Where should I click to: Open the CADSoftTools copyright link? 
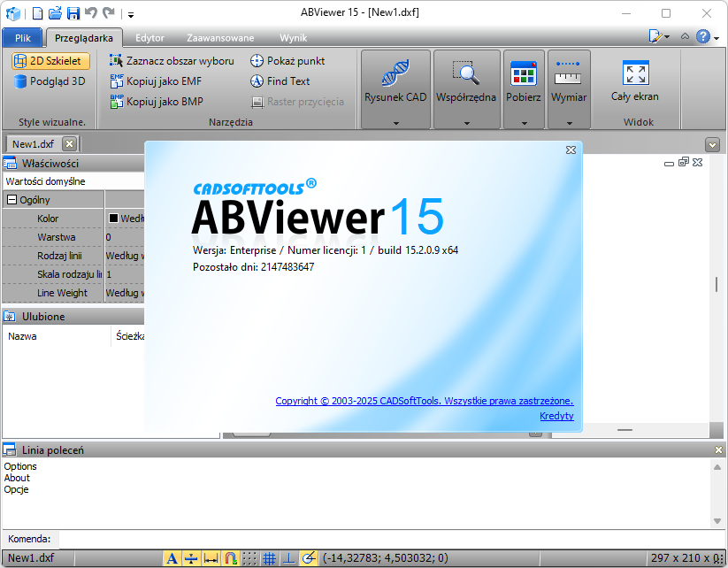(x=425, y=401)
